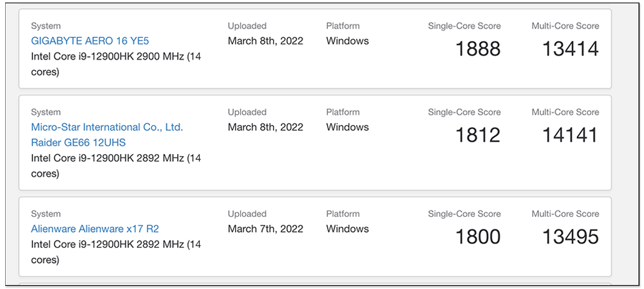Open the Alienware Alienware x17 R2 result
Screen dimensions: 644x289
[95, 229]
